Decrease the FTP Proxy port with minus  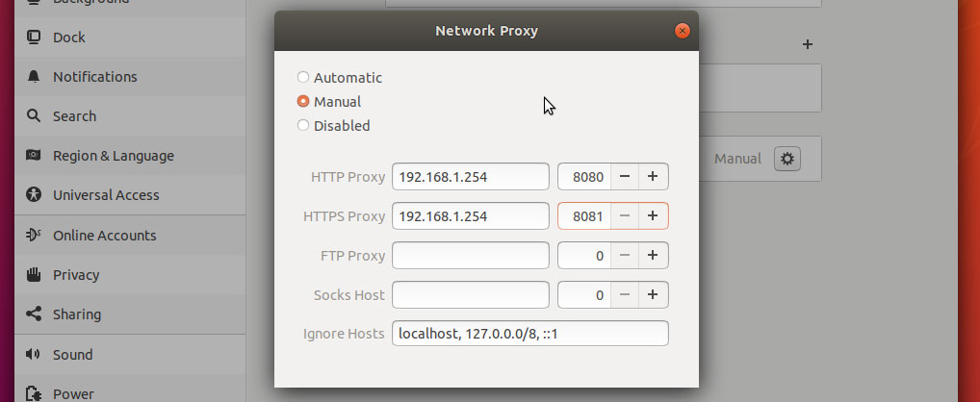click(625, 255)
